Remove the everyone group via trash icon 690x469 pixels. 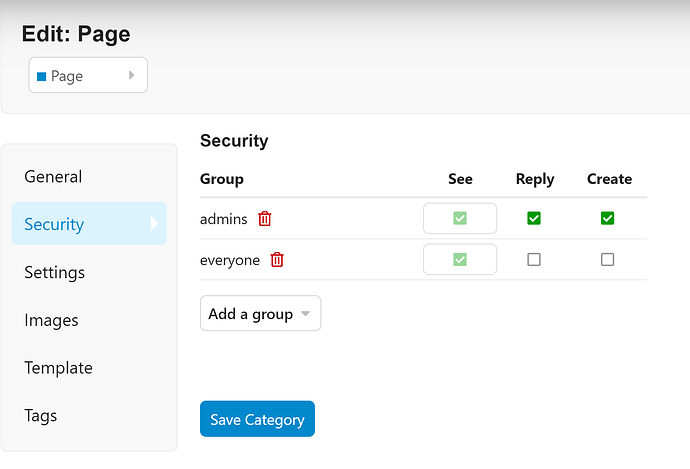[277, 260]
